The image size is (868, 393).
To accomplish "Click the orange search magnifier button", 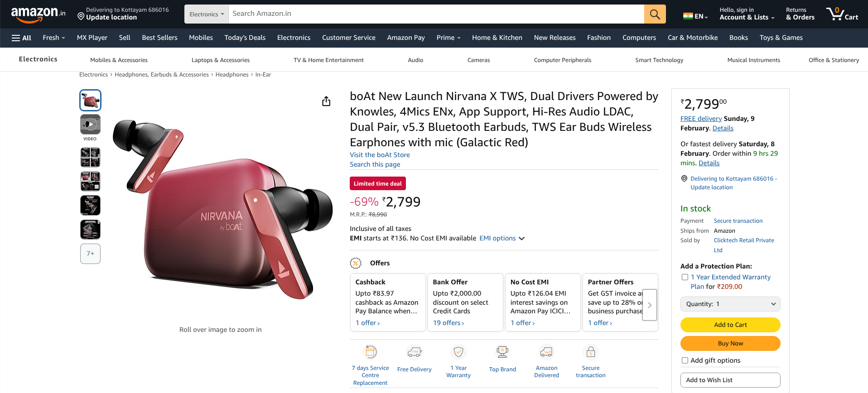I will [655, 14].
